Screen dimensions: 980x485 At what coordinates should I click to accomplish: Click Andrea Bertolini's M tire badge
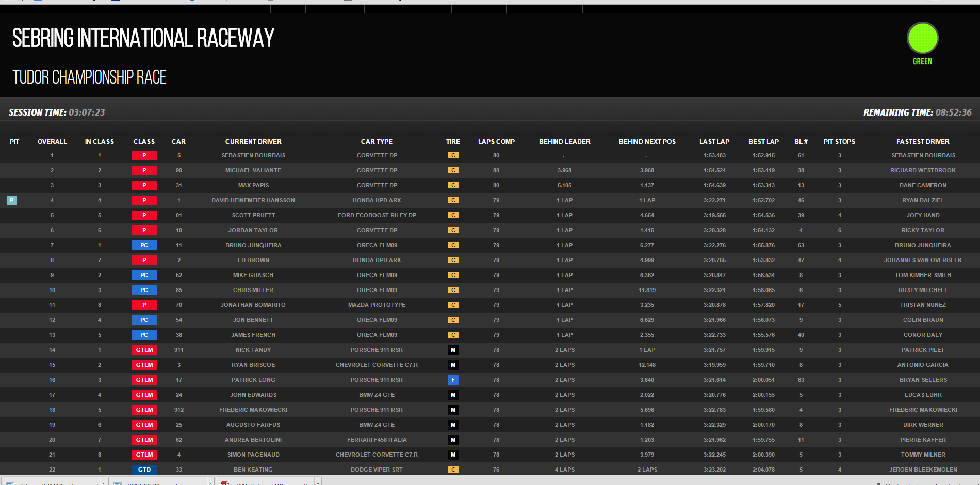453,440
